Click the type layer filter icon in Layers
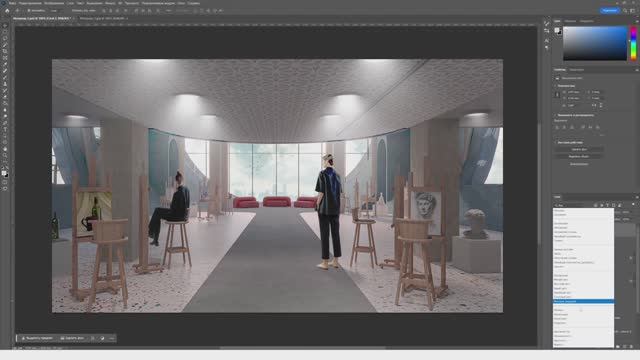 (x=607, y=205)
